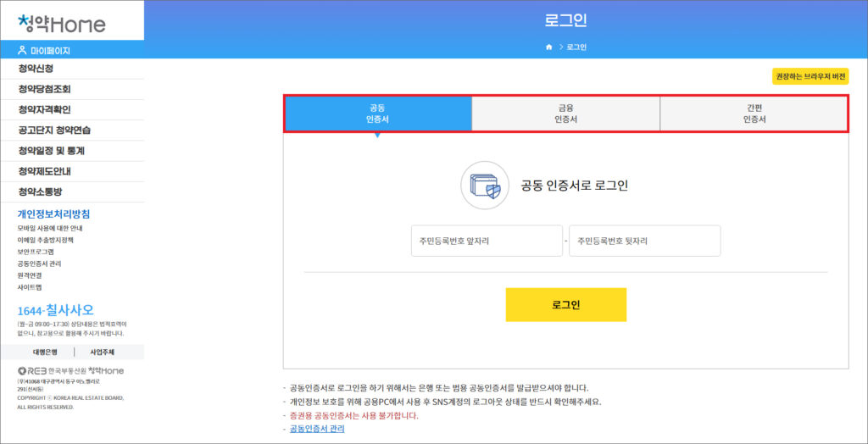Open the 사이트맵 link in the sidebar
Image resolution: width=868 pixels, height=444 pixels.
[x=29, y=287]
